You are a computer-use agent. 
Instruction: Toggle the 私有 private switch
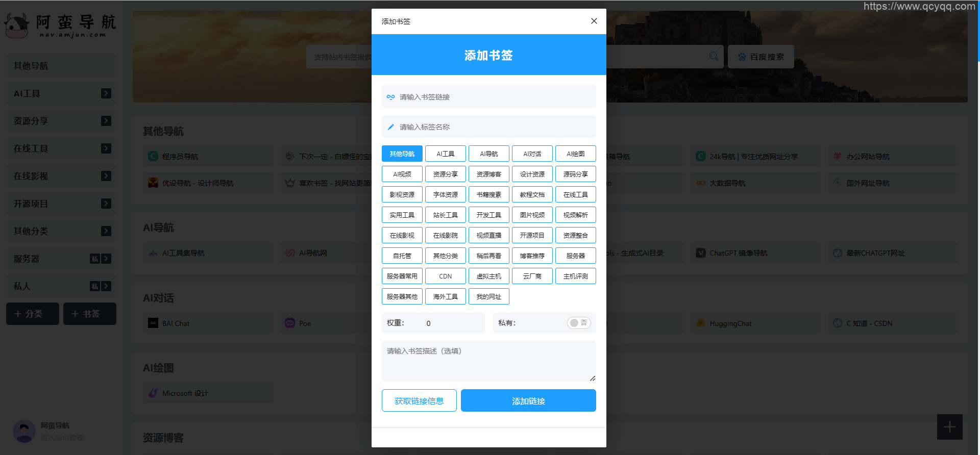(x=578, y=323)
